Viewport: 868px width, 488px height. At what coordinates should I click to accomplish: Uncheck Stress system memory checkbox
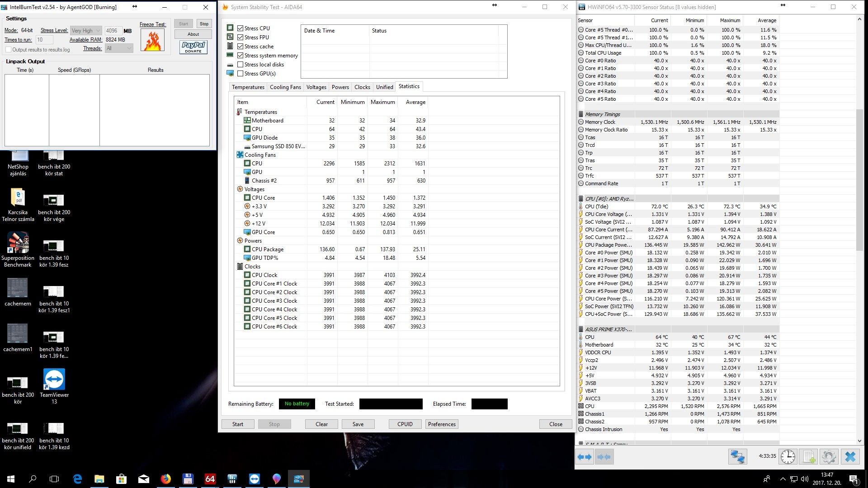pyautogui.click(x=241, y=55)
